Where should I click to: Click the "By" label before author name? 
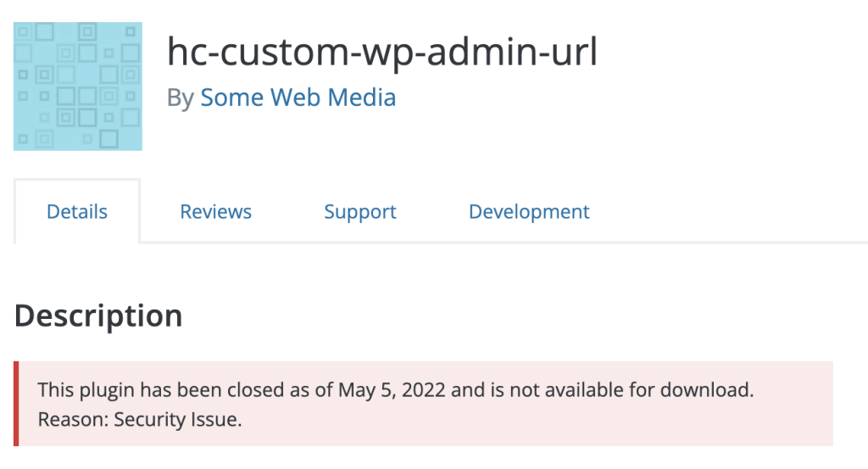pos(180,98)
